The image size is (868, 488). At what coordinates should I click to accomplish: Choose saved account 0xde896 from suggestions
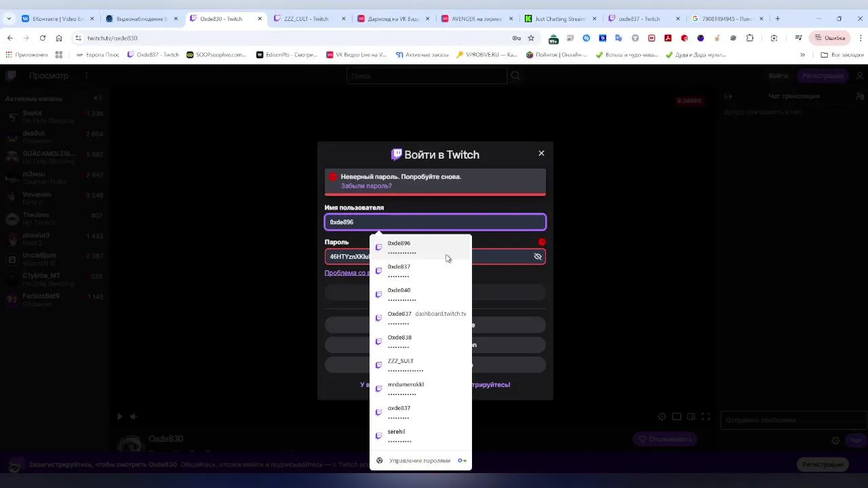[x=420, y=247]
